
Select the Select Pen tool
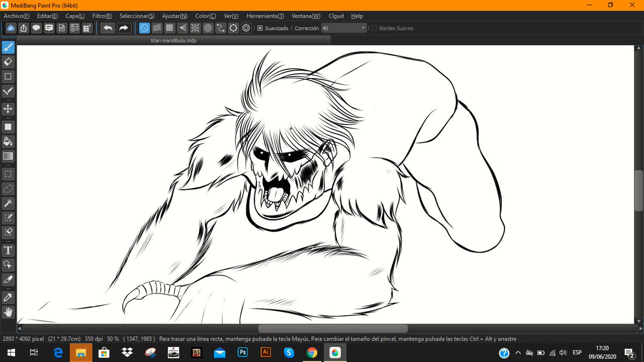pyautogui.click(x=8, y=218)
